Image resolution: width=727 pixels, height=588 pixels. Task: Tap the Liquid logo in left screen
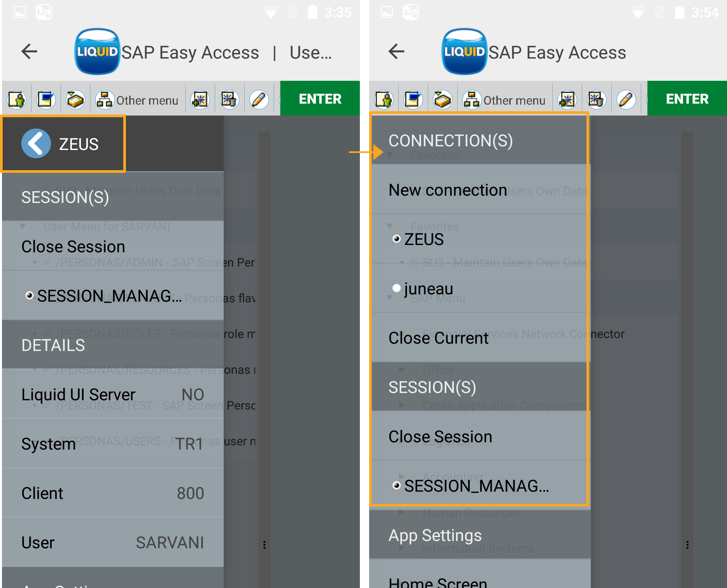pos(97,52)
